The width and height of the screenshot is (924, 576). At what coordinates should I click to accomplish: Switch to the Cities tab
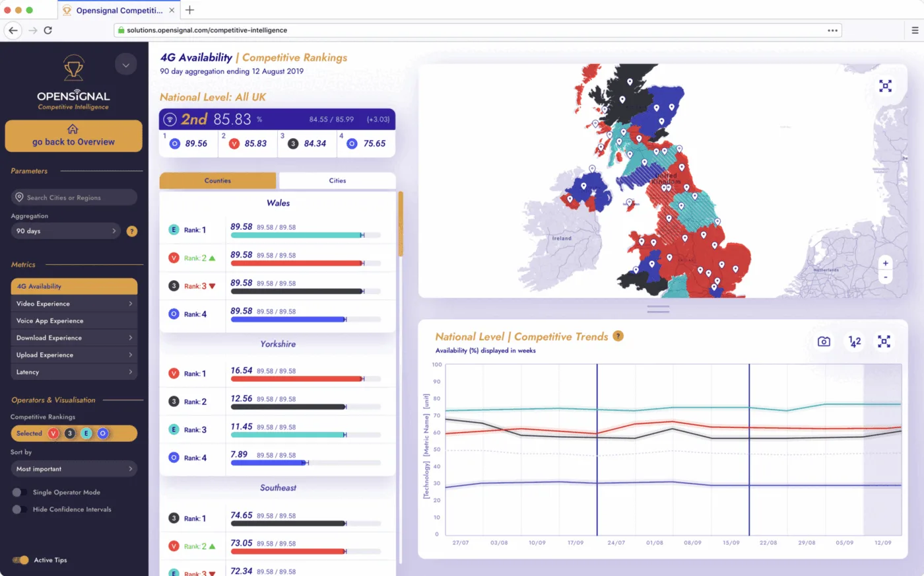337,180
